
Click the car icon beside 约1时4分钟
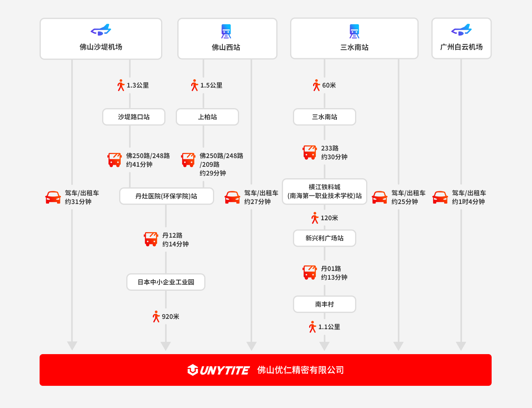440,197
